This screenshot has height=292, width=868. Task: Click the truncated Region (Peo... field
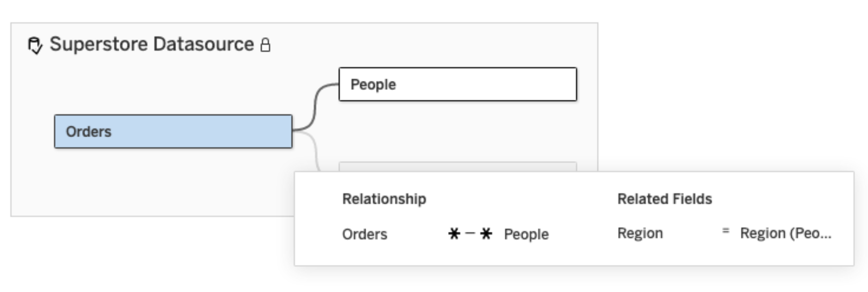point(785,233)
